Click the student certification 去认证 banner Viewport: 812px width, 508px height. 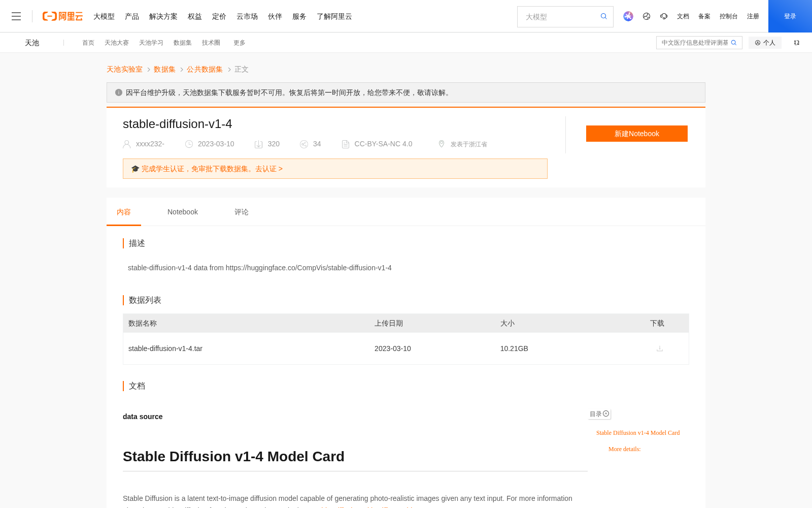(x=335, y=169)
